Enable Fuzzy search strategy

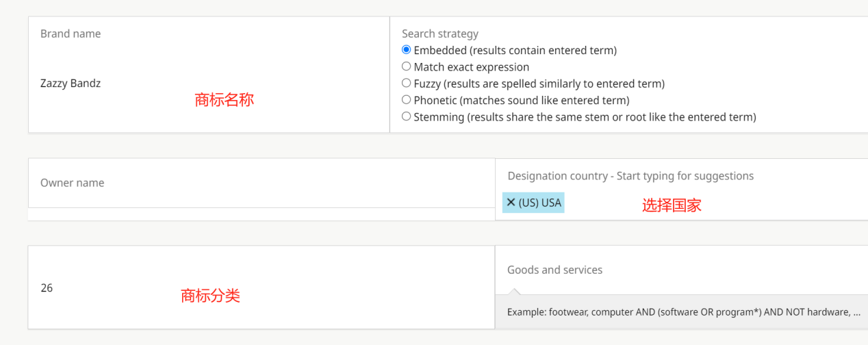407,84
